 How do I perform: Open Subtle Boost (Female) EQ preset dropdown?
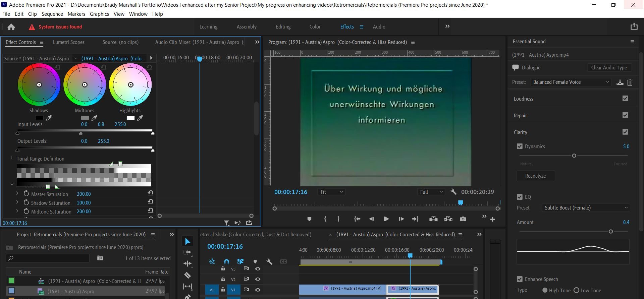586,208
